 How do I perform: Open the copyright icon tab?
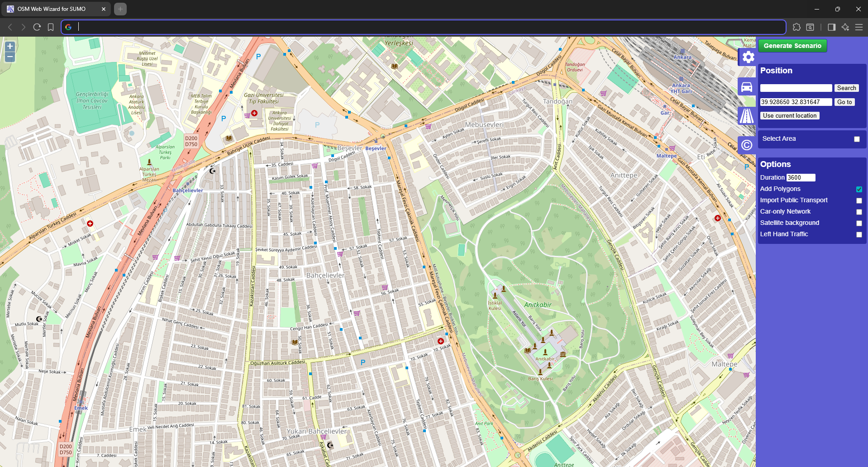(747, 145)
